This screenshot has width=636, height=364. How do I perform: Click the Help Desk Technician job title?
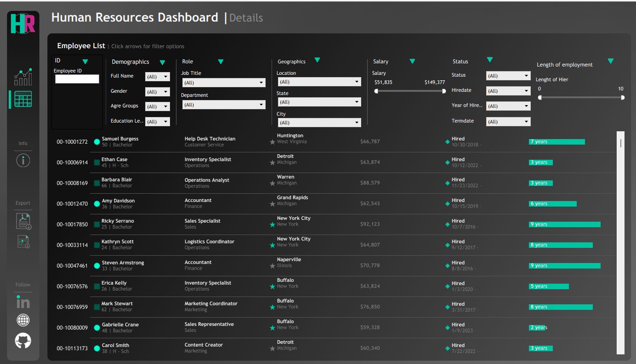pyautogui.click(x=210, y=139)
